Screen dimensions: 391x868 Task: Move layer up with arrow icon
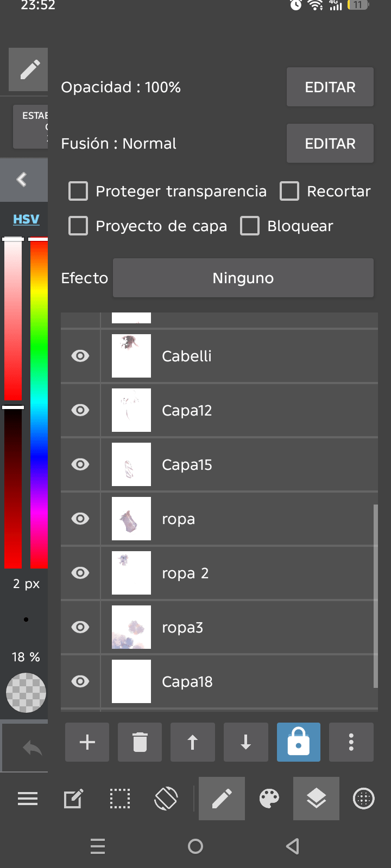(193, 742)
